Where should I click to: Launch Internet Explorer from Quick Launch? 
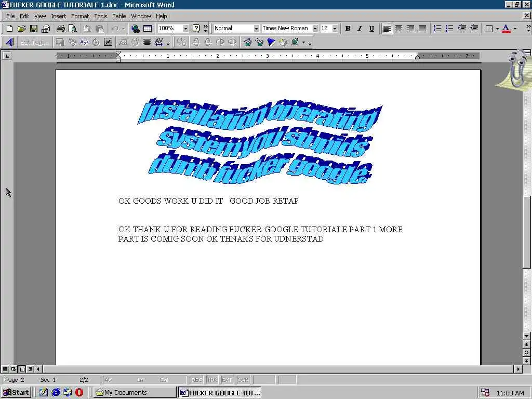point(55,392)
